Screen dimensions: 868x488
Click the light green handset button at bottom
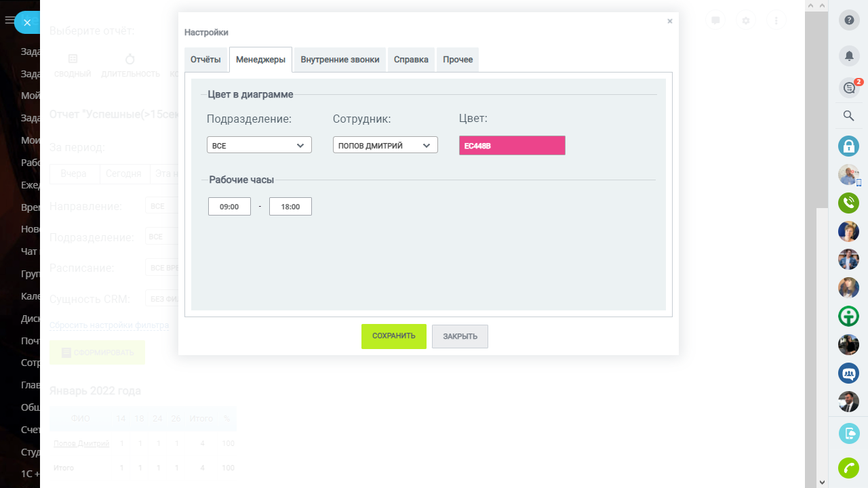[849, 468]
